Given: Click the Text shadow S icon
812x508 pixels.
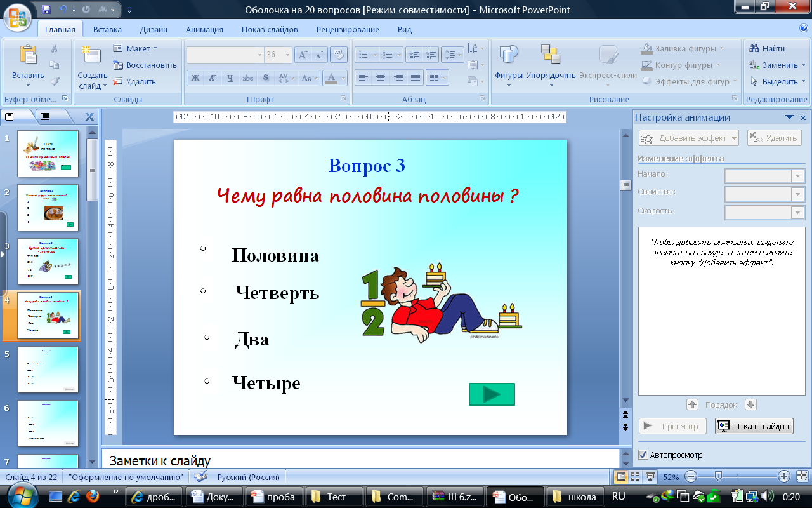Looking at the screenshot, I should 266,78.
